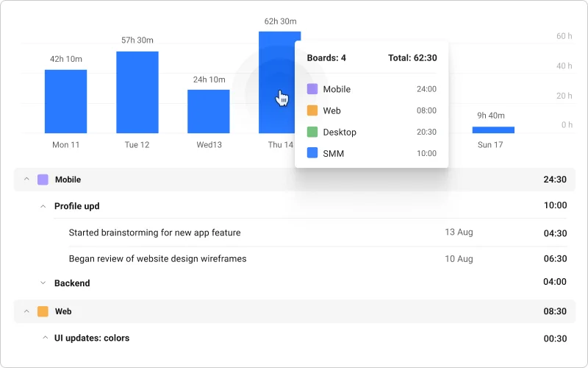Click the 10:00 Profile upd time
588x368 pixels.
556,205
